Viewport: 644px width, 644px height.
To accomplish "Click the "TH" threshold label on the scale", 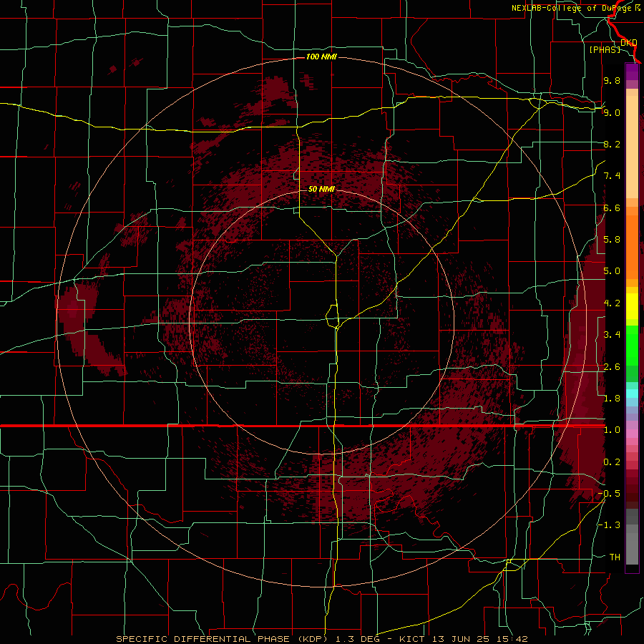I will point(615,557).
